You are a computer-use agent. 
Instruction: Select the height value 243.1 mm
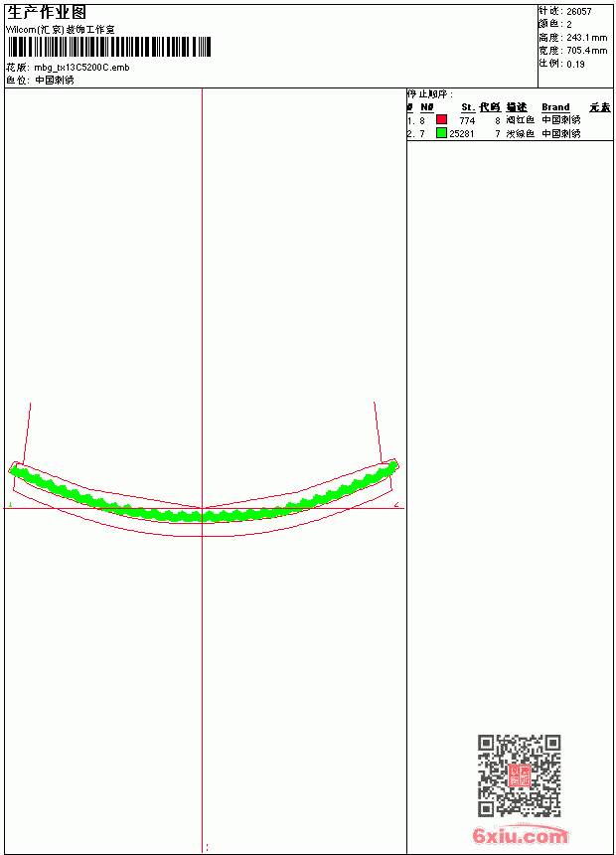[586, 38]
